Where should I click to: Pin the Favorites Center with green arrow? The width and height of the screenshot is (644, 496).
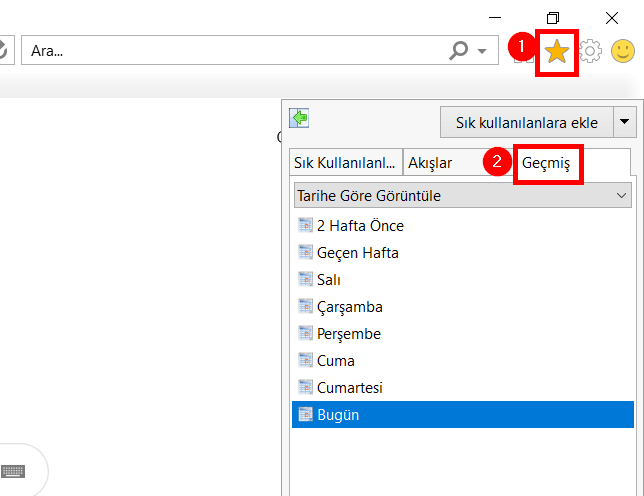coord(299,118)
